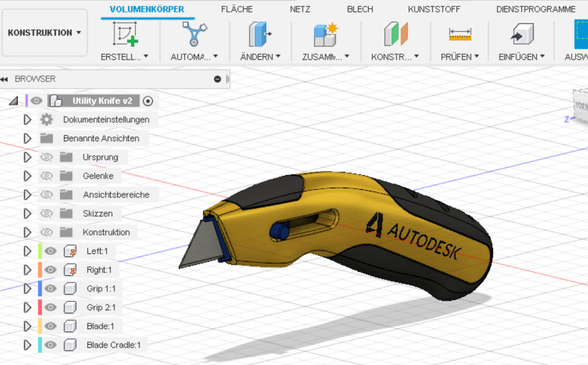Show the hidden Ansichtsbereiche folder
This screenshot has width=588, height=365.
pyautogui.click(x=46, y=194)
